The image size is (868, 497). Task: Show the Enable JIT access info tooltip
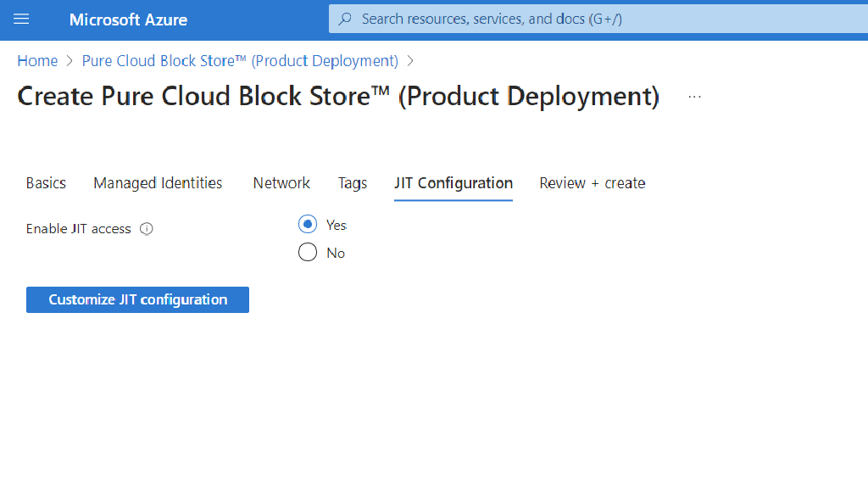146,228
